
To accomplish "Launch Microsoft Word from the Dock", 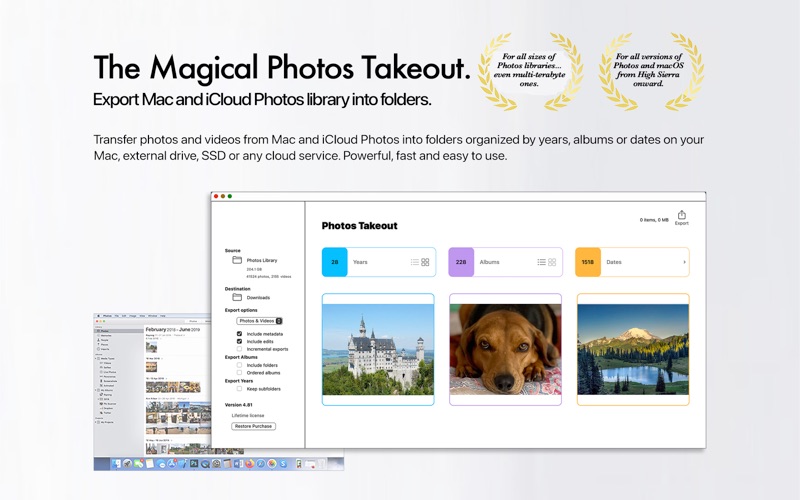I will tap(238, 463).
